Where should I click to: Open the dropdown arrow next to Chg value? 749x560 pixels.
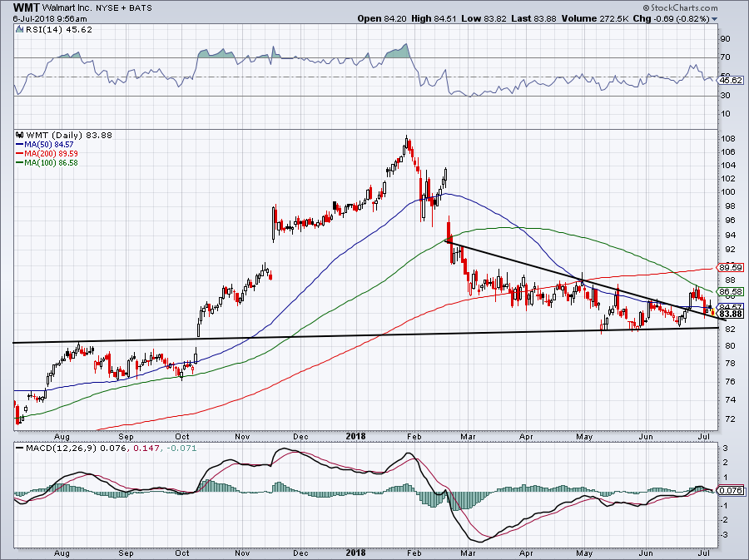click(715, 19)
